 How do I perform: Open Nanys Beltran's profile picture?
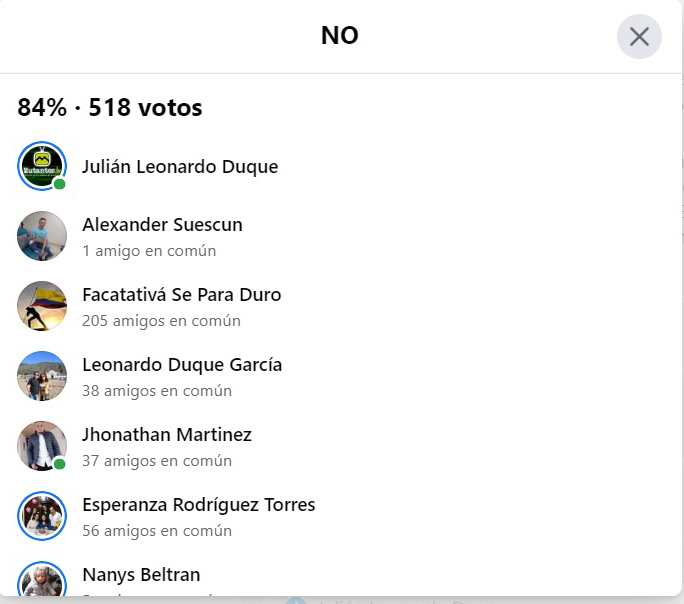[x=42, y=580]
